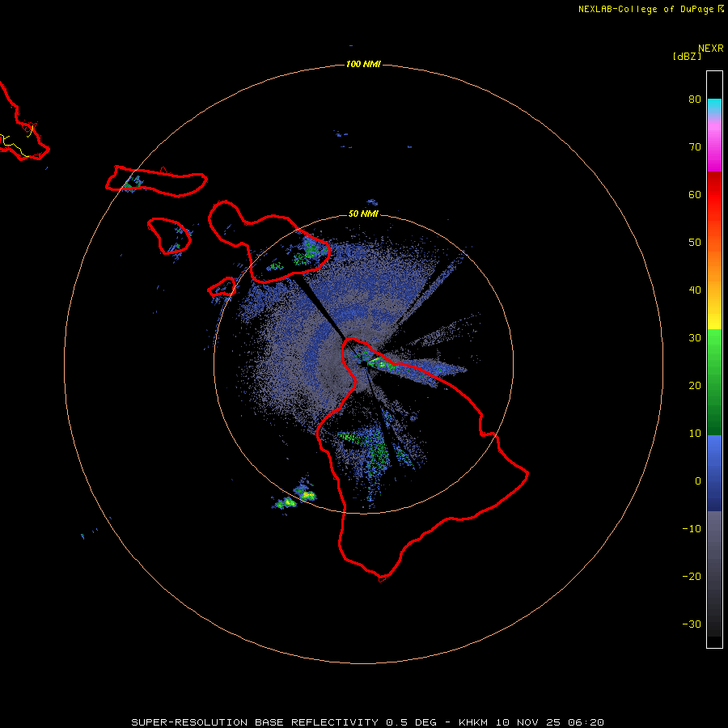Image resolution: width=728 pixels, height=728 pixels.
Task: Click the Molokai island outline
Action: (156, 181)
